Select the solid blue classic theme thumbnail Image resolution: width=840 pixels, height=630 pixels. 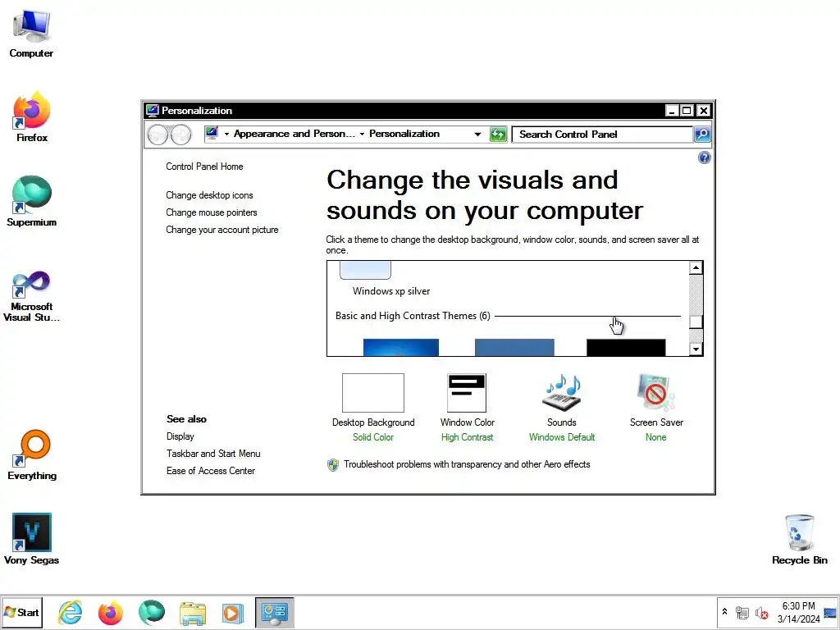(514, 347)
